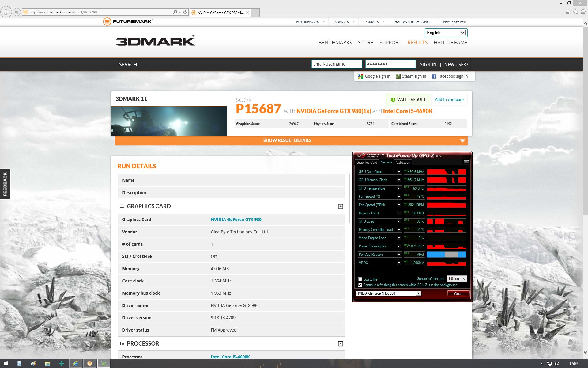Click the PerfCap Reason blue graph bar
Screen dimensions: 588x368
tap(446, 255)
